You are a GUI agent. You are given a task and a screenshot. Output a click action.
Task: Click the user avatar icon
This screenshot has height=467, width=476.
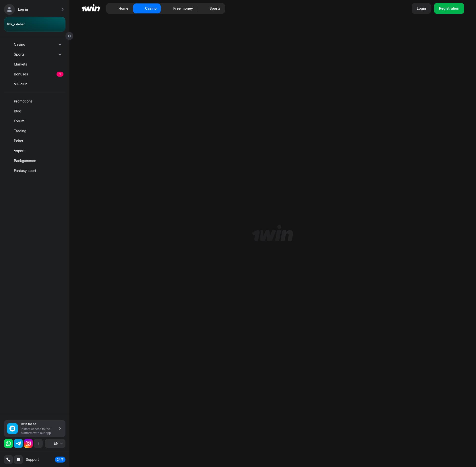(x=9, y=9)
